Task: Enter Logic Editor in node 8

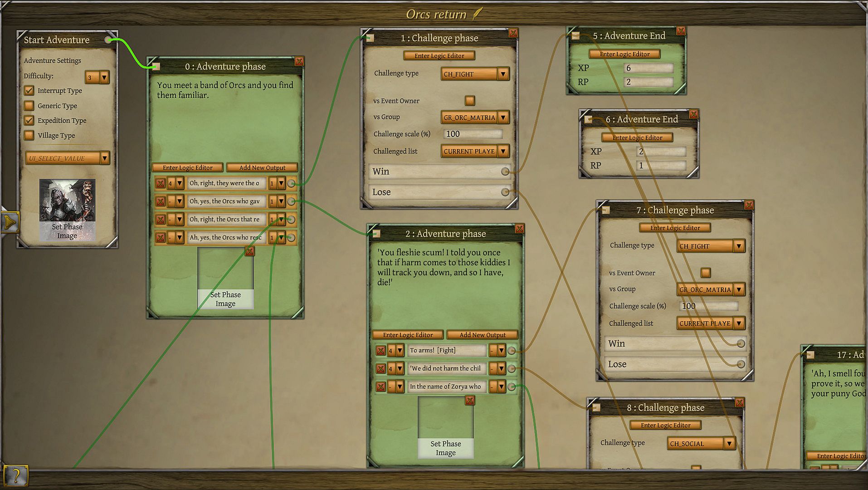Action: click(x=665, y=425)
